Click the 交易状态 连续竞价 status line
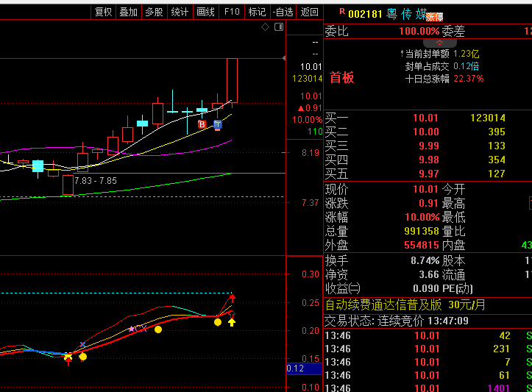Viewport: 532px width, 392px height. pos(397,321)
